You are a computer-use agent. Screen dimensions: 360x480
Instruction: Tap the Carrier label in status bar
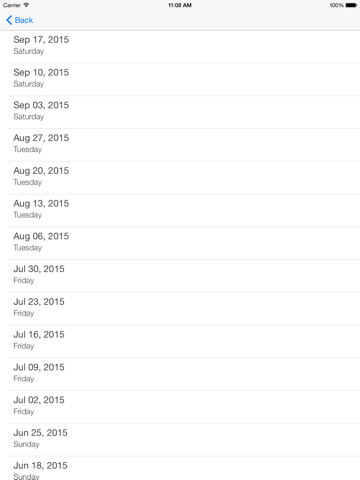[12, 5]
